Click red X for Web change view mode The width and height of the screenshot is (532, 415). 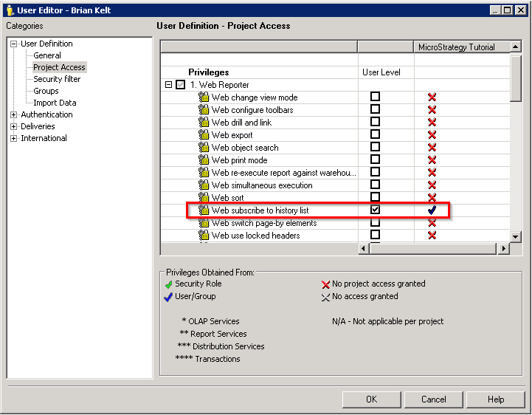pos(432,97)
